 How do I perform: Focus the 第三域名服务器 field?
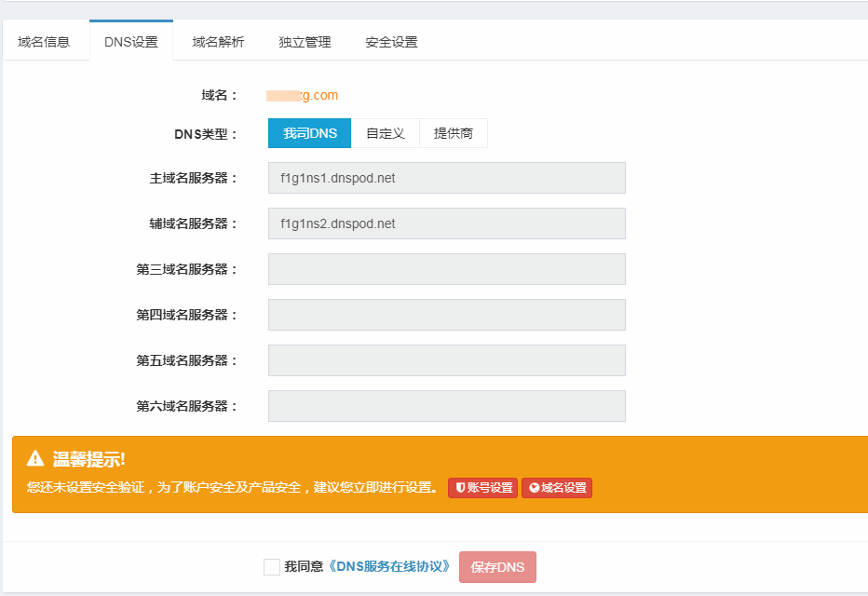tap(447, 269)
